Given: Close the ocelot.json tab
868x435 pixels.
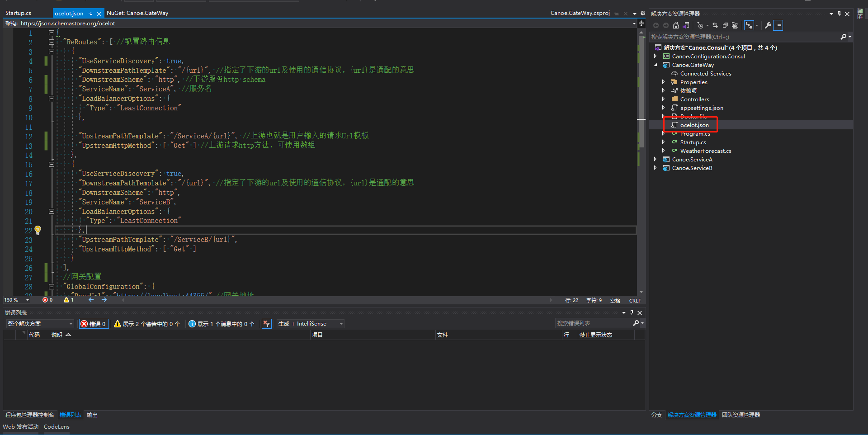Looking at the screenshot, I should click(x=99, y=14).
